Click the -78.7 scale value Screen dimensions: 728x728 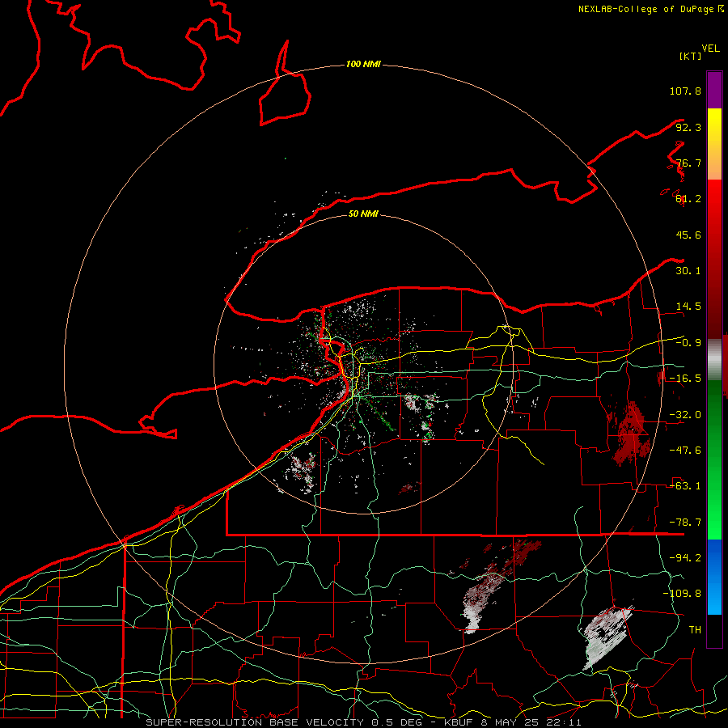685,523
